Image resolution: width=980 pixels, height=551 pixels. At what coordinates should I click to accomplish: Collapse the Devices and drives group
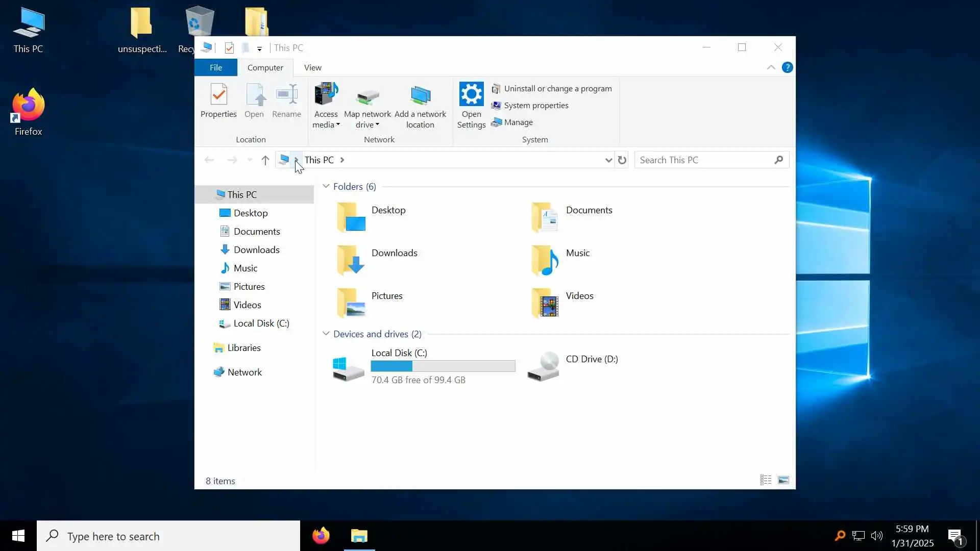(x=326, y=334)
